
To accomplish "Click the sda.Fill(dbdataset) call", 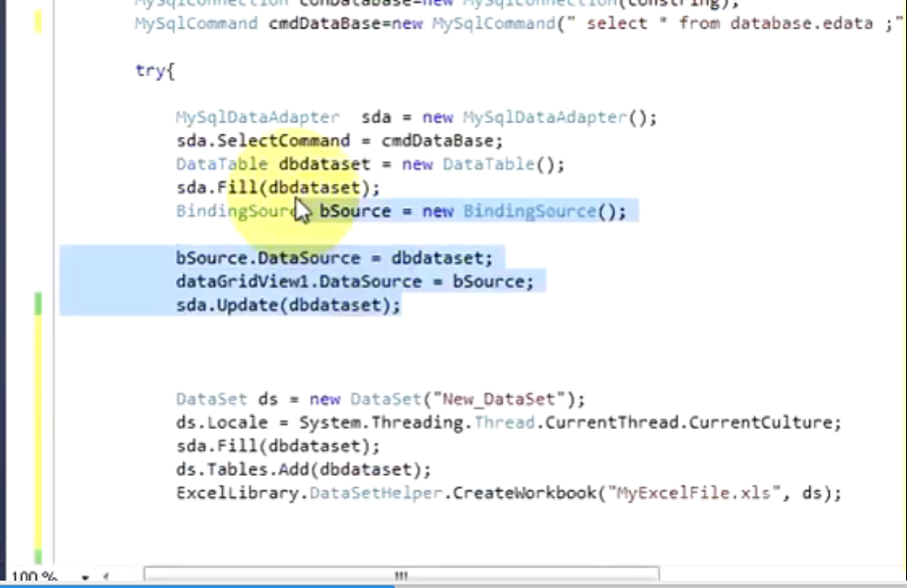I will (276, 187).
